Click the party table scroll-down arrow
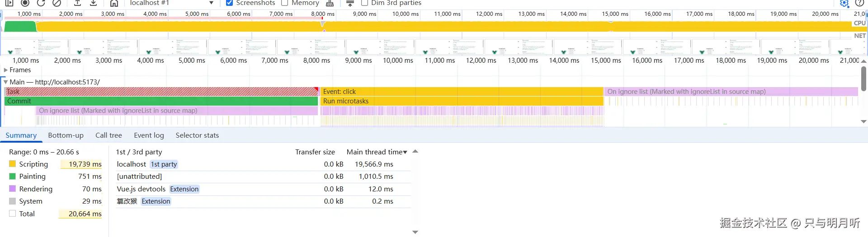The height and width of the screenshot is (237, 868). point(415,232)
